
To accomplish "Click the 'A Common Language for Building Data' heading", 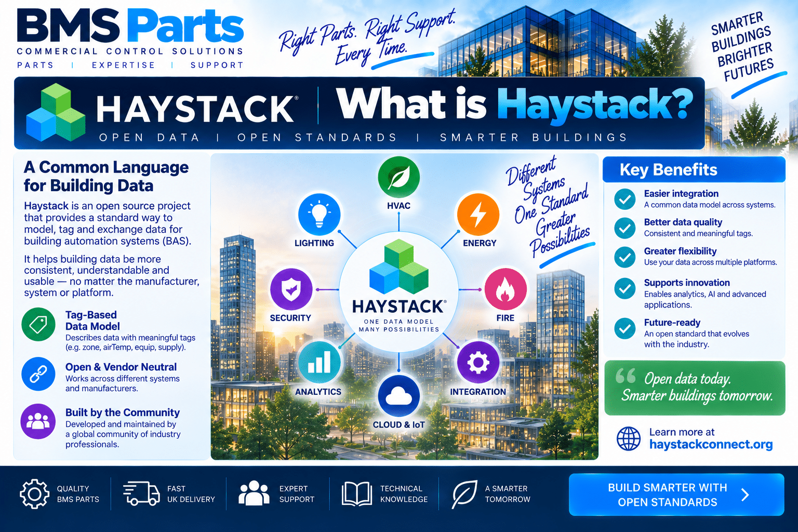I will click(x=106, y=176).
